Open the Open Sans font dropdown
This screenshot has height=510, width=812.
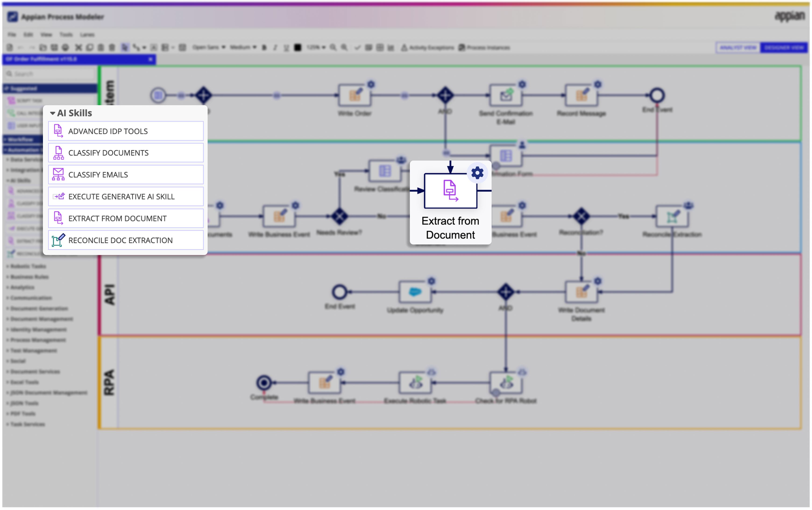coord(209,47)
